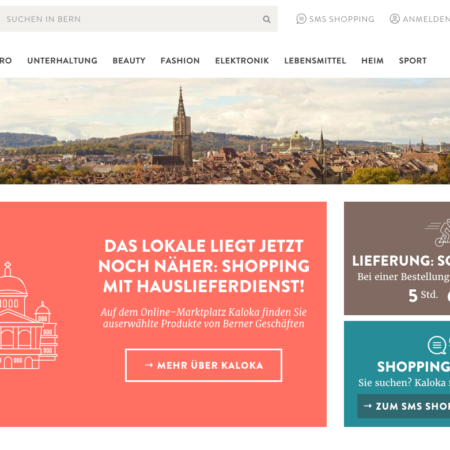The image size is (450, 450).
Task: Click the arrow on Zum SMS Shopping button
Action: (367, 406)
